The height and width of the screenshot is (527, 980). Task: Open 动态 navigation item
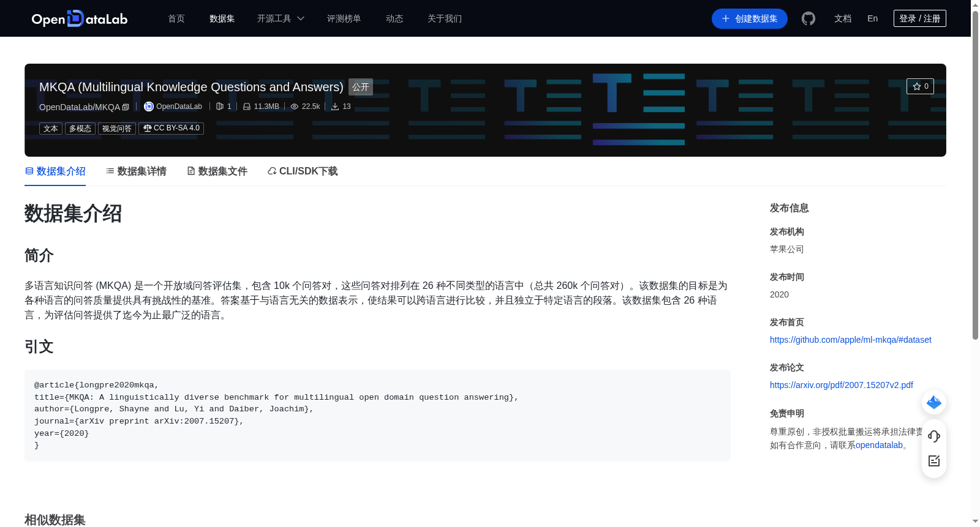coord(394,18)
